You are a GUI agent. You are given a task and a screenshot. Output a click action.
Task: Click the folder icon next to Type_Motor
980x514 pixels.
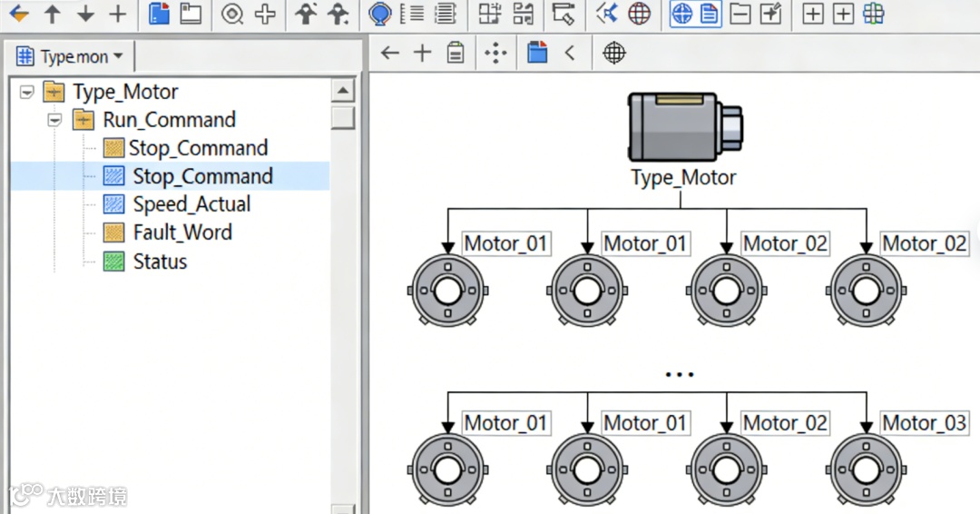pos(54,92)
